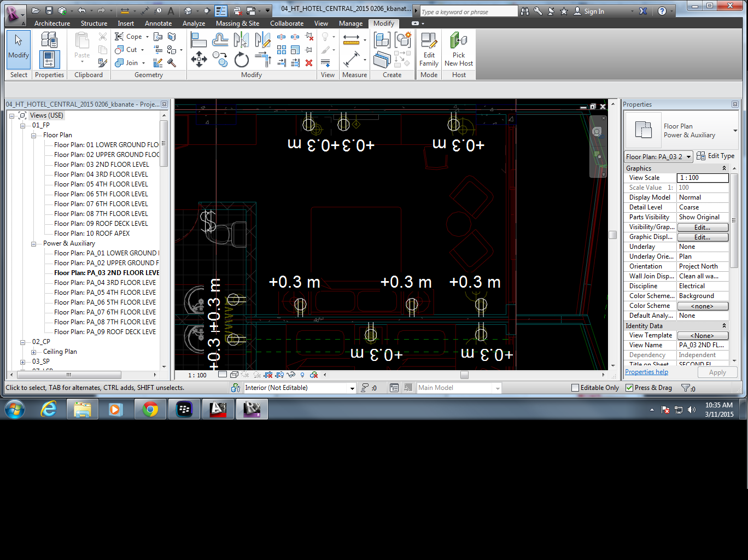Open the Floor Plan view selector dropdown
The width and height of the screenshot is (748, 560).
click(688, 157)
